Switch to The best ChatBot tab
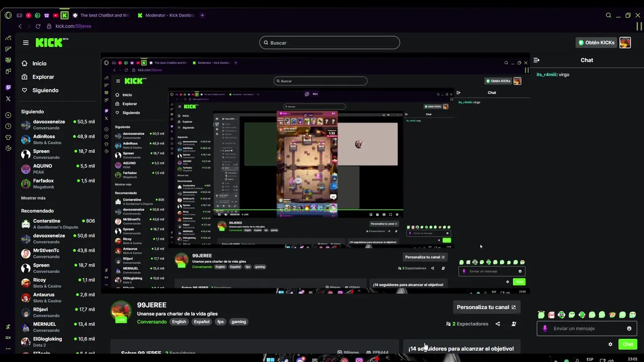Screen dimensions: 644x362 101,15
